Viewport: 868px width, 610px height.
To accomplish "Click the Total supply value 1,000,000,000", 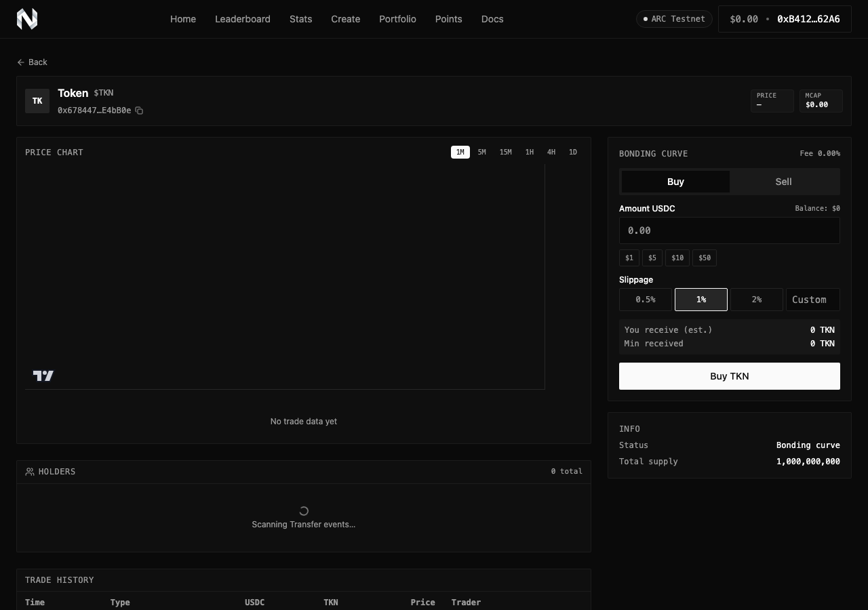I will (x=808, y=462).
